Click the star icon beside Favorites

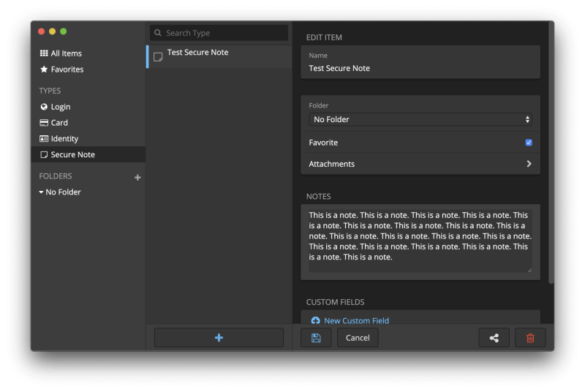coord(44,69)
